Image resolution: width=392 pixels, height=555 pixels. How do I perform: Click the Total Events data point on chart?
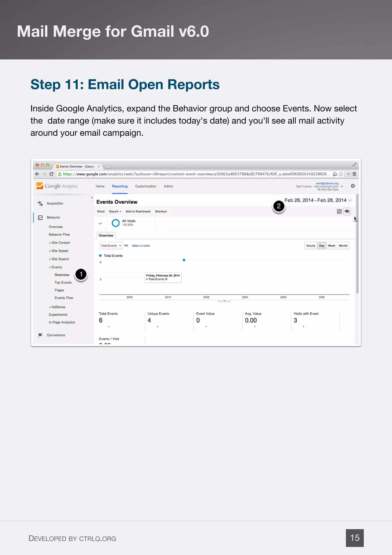184,260
